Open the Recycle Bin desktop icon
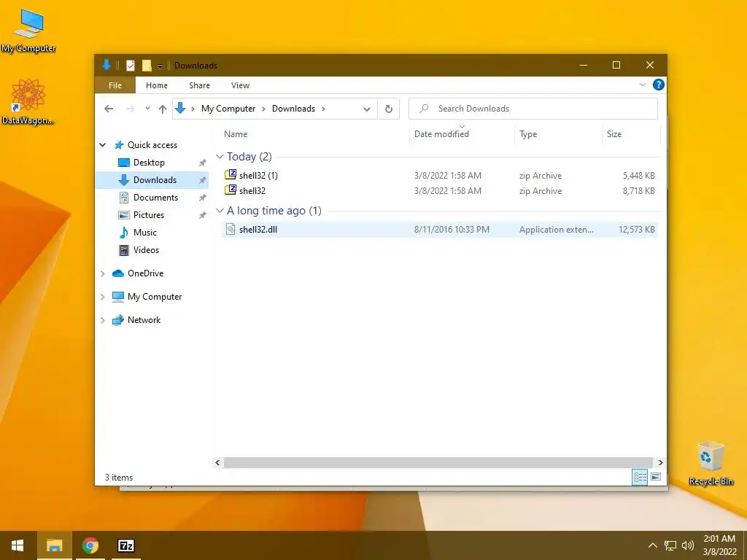This screenshot has width=747, height=560. pos(711,463)
